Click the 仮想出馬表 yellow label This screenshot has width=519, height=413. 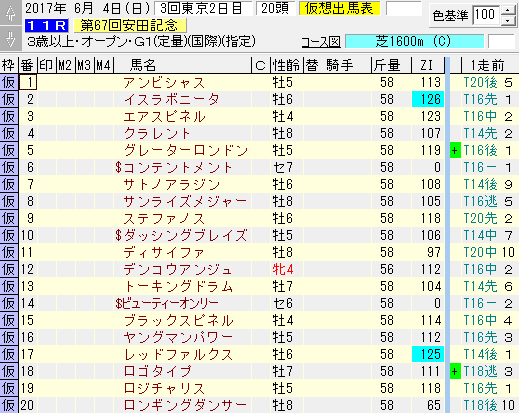point(339,9)
